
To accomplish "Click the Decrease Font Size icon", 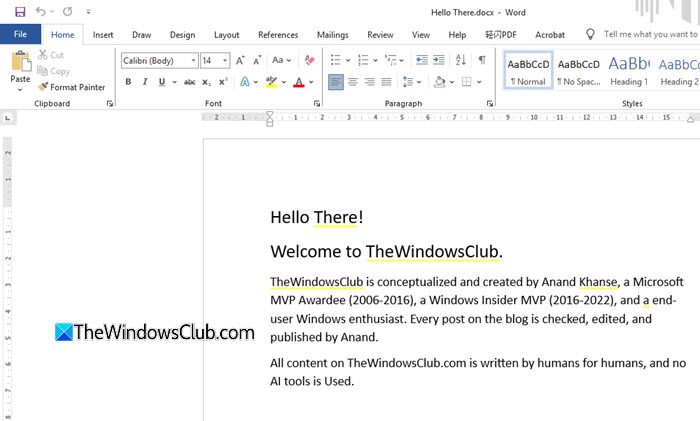I will point(257,60).
